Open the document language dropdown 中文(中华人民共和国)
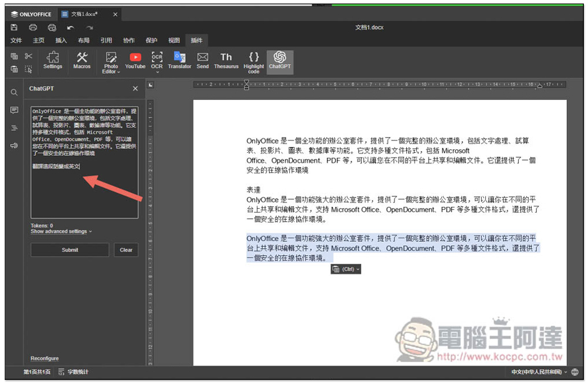 pyautogui.click(x=539, y=372)
